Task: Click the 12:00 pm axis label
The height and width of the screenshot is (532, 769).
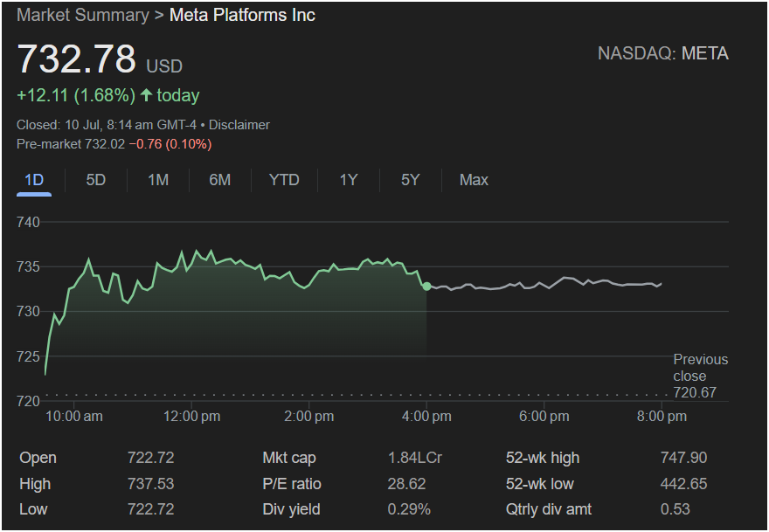Action: pos(191,417)
